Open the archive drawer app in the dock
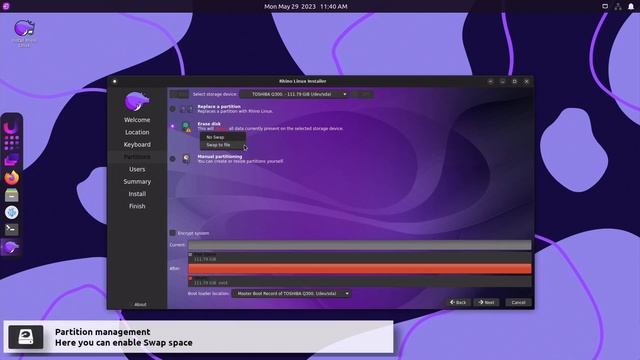The width and height of the screenshot is (640, 360). (11, 195)
